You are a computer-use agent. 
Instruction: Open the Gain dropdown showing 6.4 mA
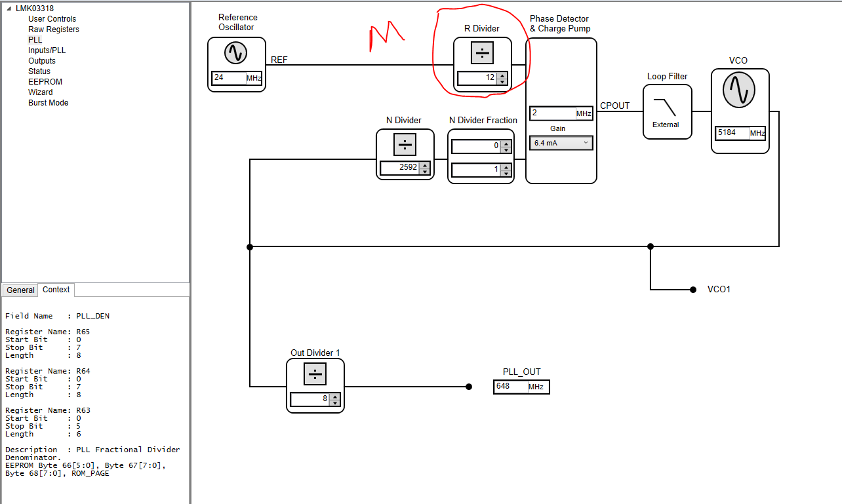[561, 142]
